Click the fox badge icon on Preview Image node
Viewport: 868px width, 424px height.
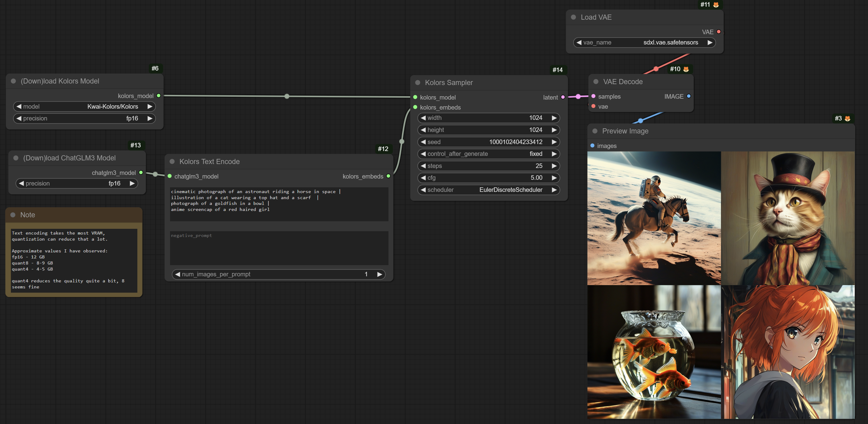[x=847, y=118]
